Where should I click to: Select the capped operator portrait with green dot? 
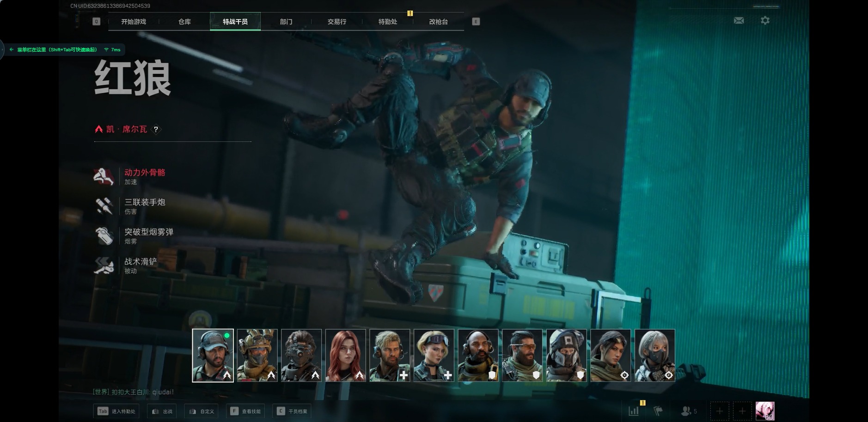(213, 356)
